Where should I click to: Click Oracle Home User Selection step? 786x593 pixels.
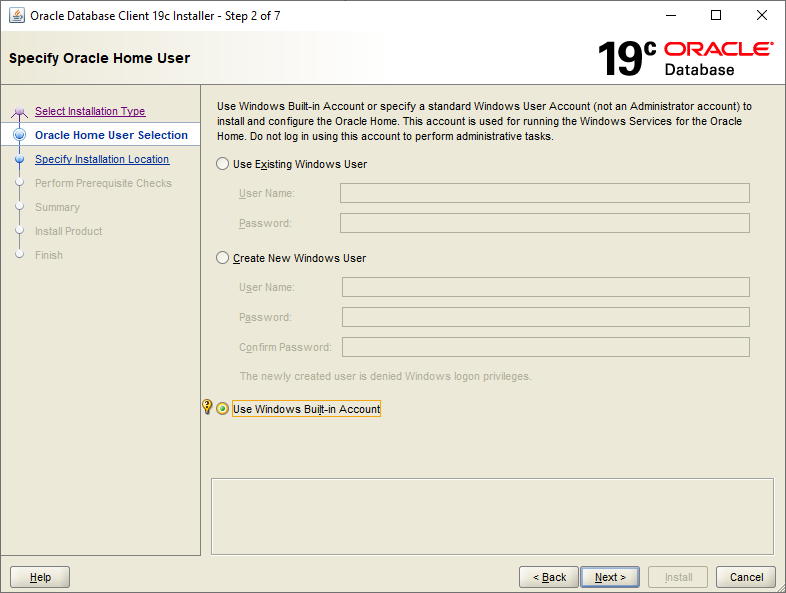(111, 135)
